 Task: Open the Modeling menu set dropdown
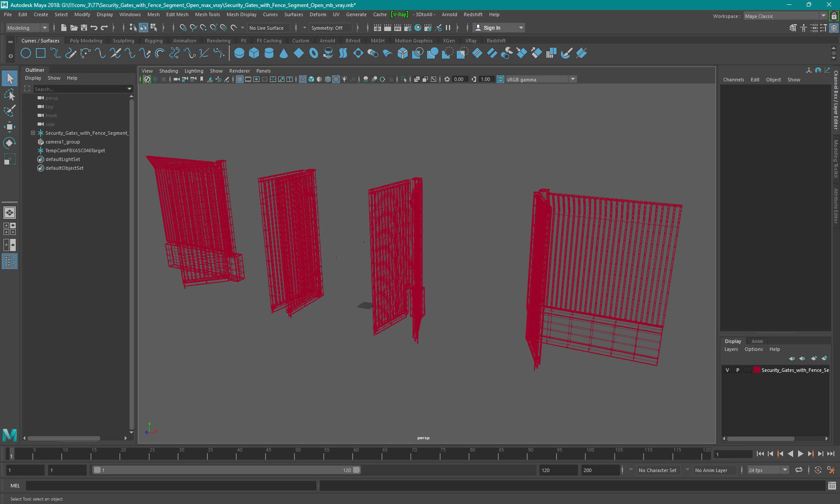pyautogui.click(x=27, y=28)
